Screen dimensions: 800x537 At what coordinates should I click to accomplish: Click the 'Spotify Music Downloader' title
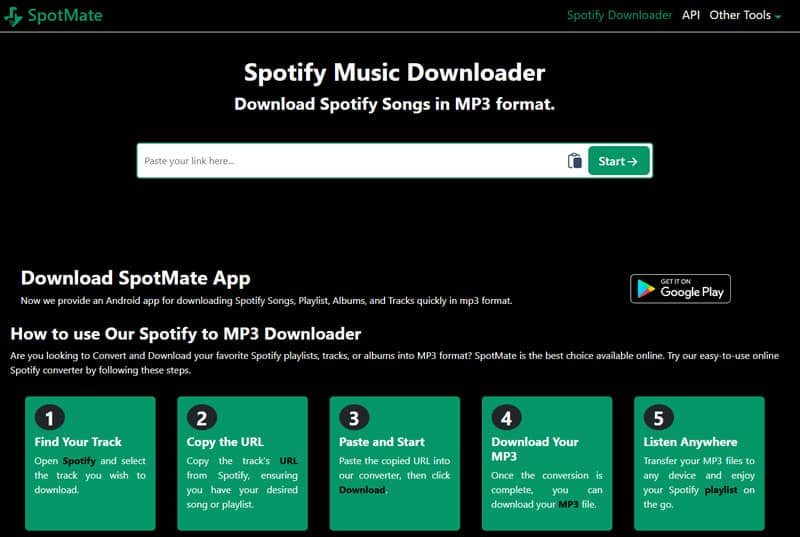point(394,72)
